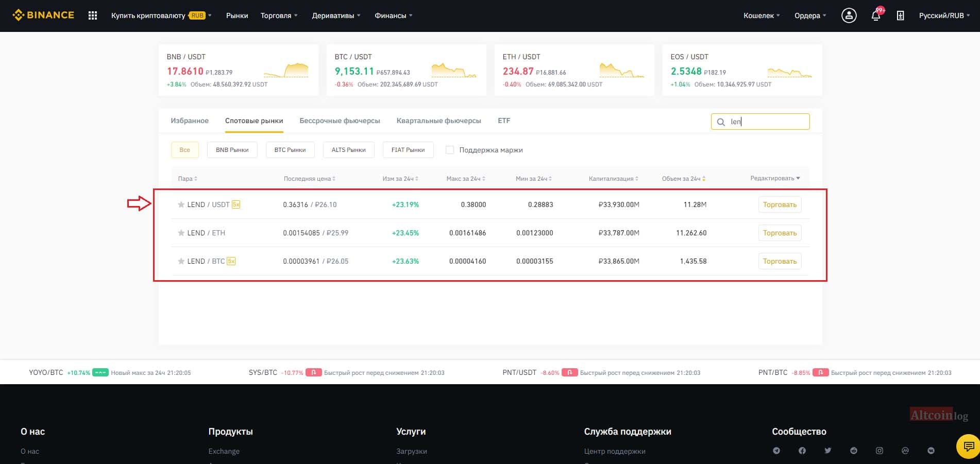Filter by BNB Рынки button

tap(232, 150)
